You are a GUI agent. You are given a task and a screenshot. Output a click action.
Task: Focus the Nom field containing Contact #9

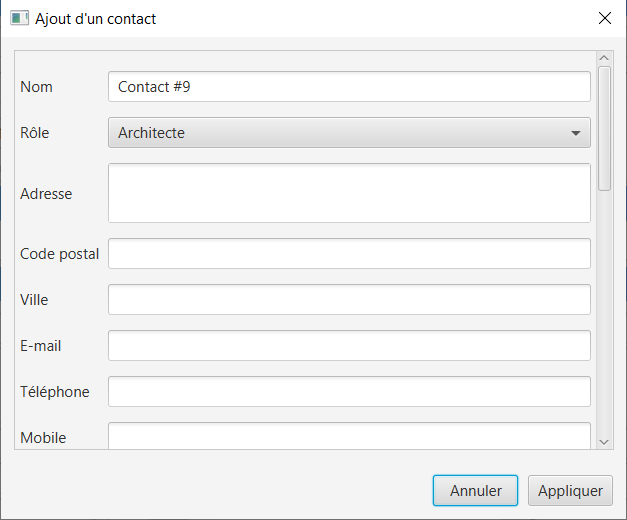click(349, 87)
